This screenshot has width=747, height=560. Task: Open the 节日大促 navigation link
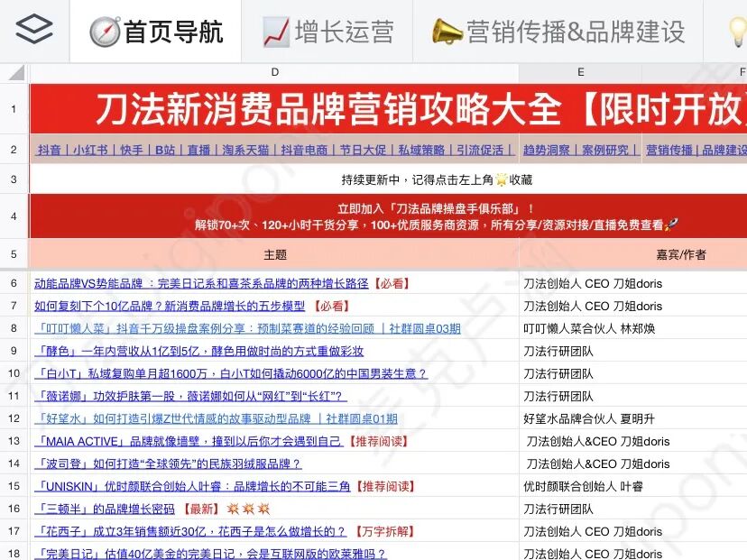click(363, 150)
